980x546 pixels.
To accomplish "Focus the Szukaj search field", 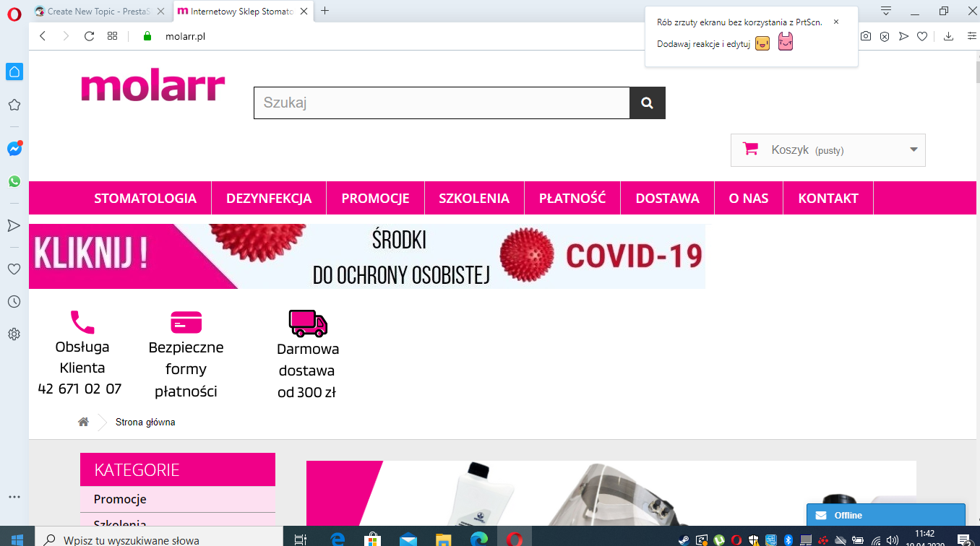I will (442, 103).
